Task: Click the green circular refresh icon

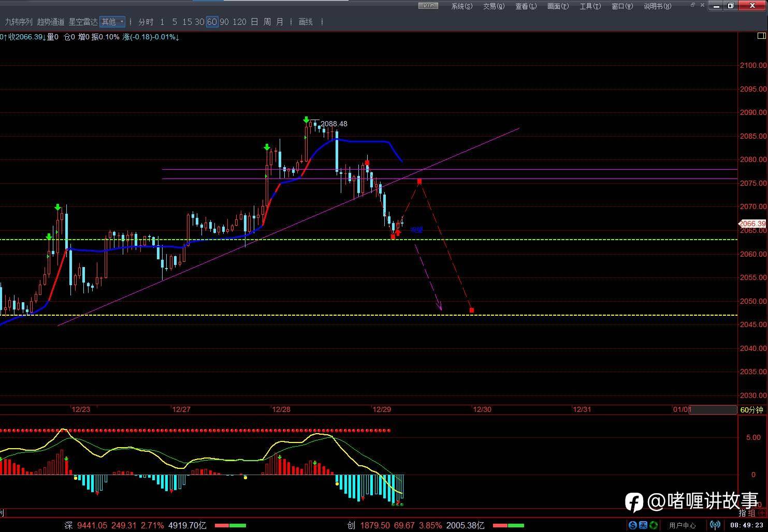Action: tap(654, 525)
